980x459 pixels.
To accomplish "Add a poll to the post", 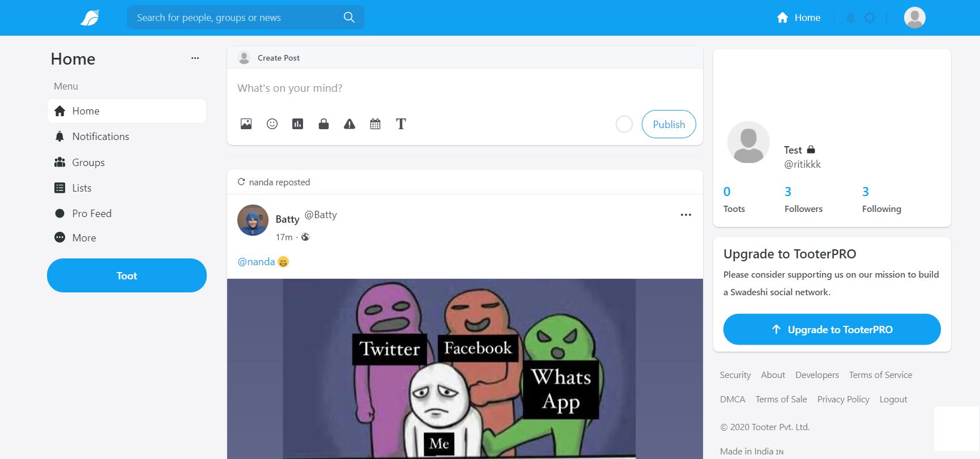I will (x=297, y=124).
